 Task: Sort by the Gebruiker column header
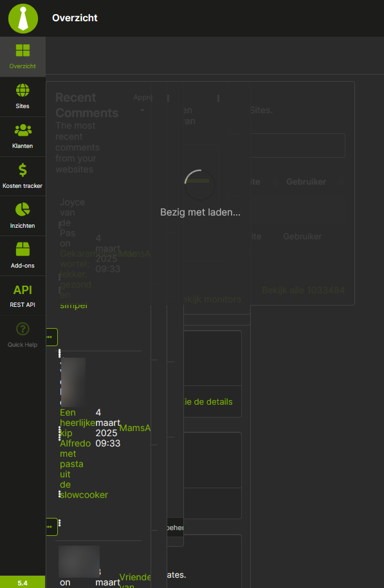306,182
